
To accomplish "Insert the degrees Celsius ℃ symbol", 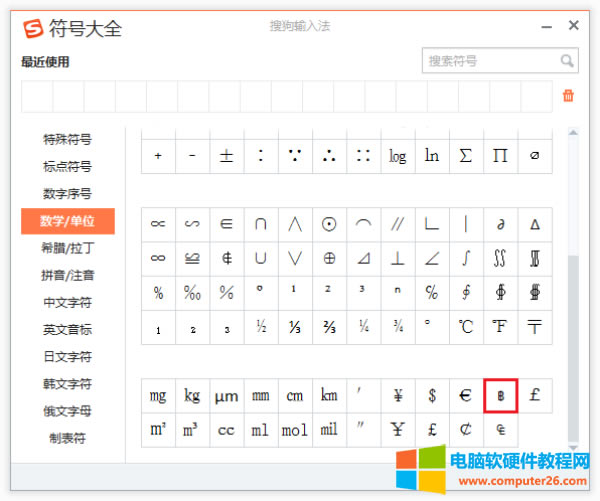I will [466, 327].
